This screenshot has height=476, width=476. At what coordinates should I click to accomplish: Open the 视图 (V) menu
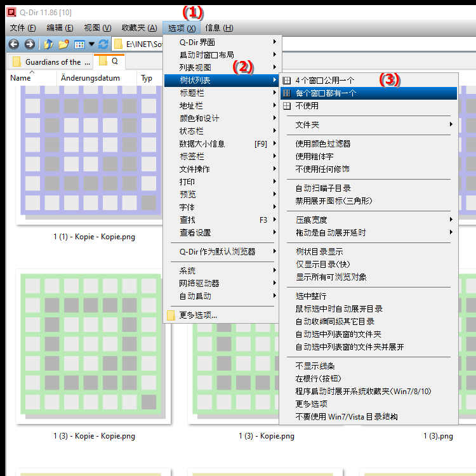tap(97, 28)
